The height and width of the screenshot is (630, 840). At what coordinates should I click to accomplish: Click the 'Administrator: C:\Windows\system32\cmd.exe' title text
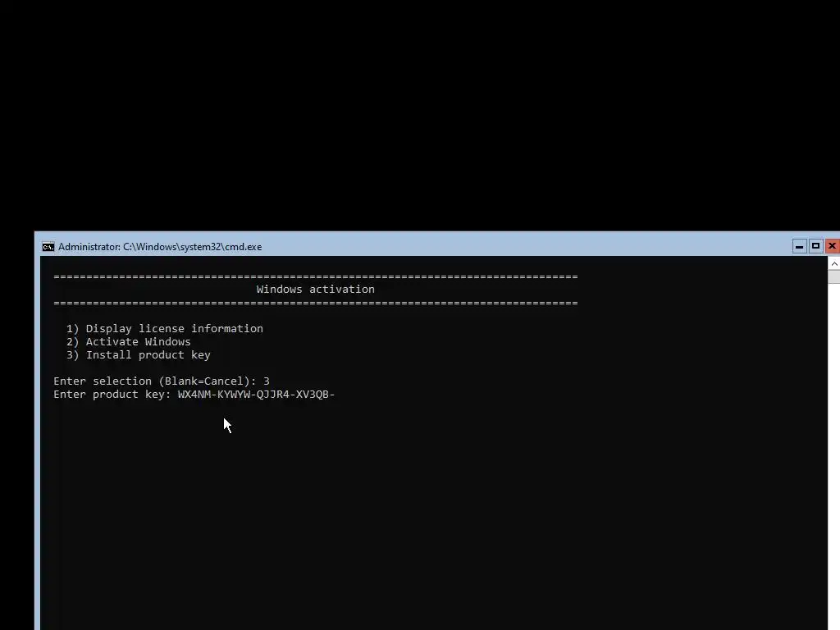160,247
